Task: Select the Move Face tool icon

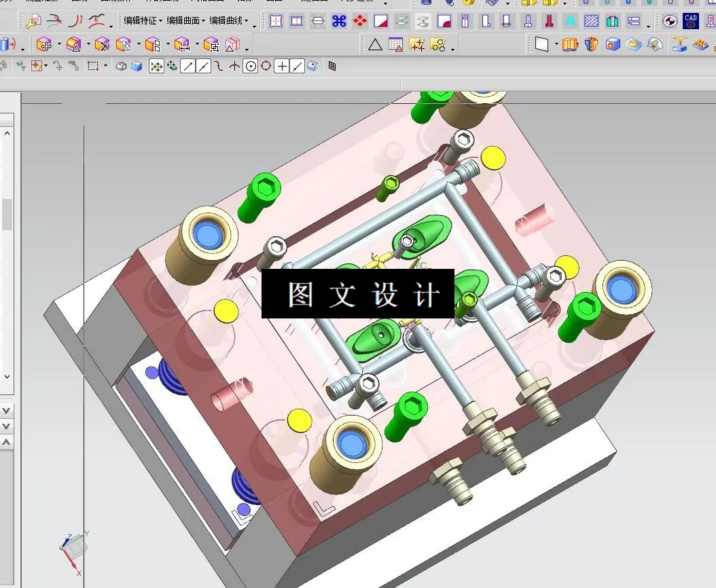Action: pyautogui.click(x=44, y=46)
